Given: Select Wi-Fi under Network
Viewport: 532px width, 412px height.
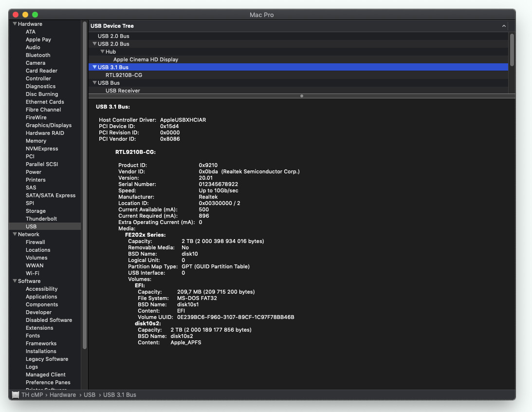Looking at the screenshot, I should coord(32,273).
